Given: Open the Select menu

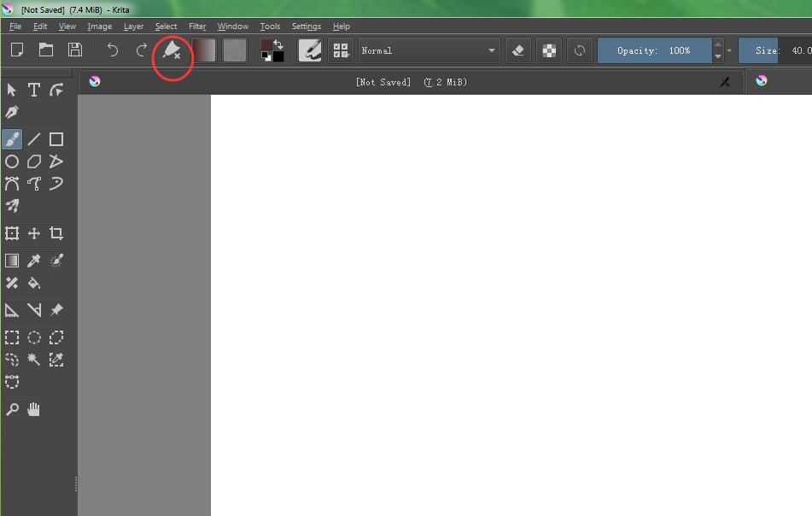Looking at the screenshot, I should coord(166,26).
